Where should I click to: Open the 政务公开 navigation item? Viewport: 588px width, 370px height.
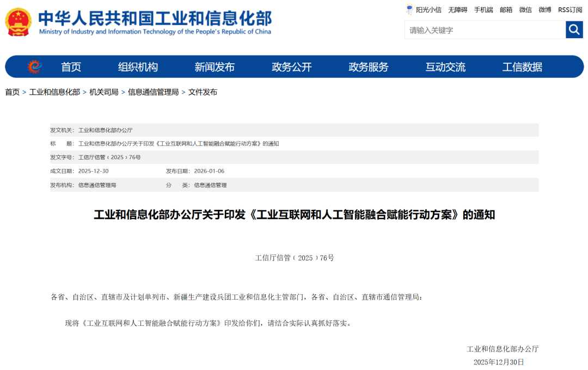tap(291, 67)
